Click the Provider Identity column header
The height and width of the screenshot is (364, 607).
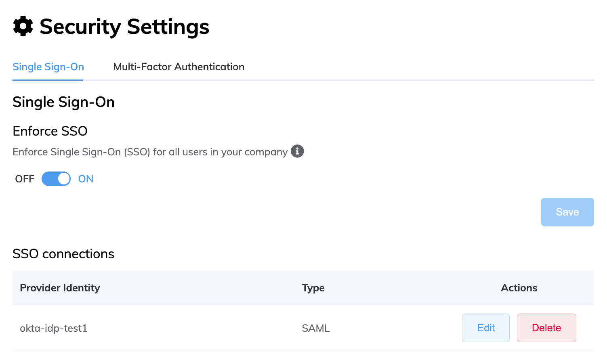coord(60,288)
